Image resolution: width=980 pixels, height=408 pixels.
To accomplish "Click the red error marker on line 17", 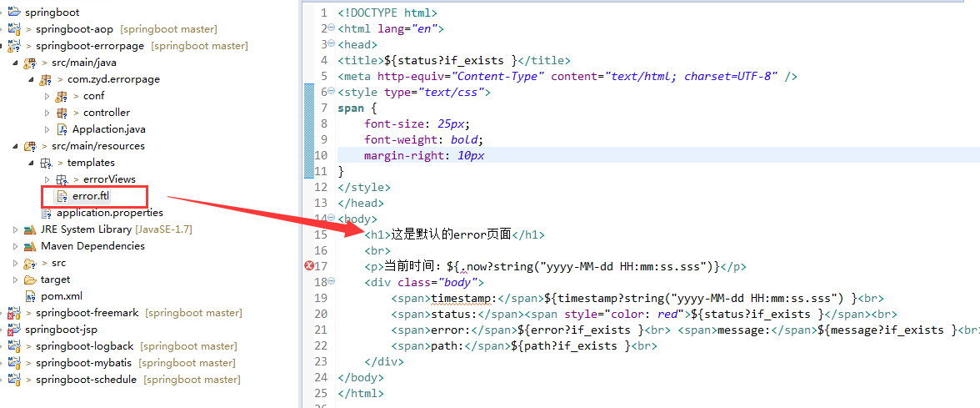I will click(308, 266).
